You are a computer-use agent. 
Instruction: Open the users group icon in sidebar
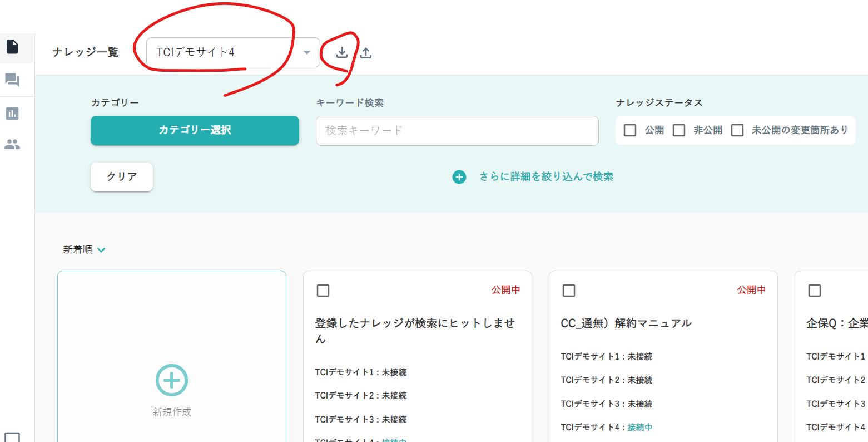tap(12, 145)
